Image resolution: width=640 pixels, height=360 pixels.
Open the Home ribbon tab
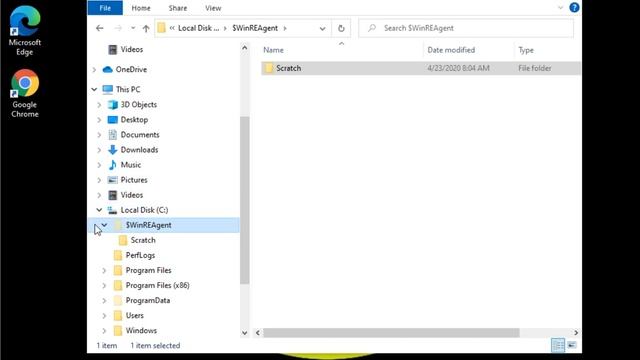pyautogui.click(x=141, y=8)
